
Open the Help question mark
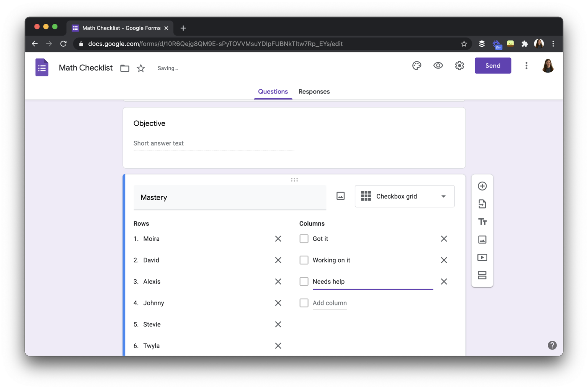552,345
